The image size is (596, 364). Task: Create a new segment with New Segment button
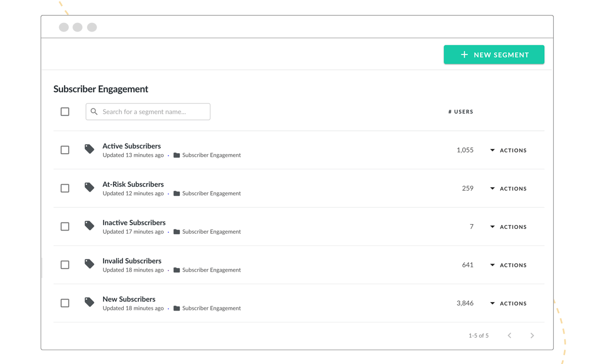(x=494, y=55)
